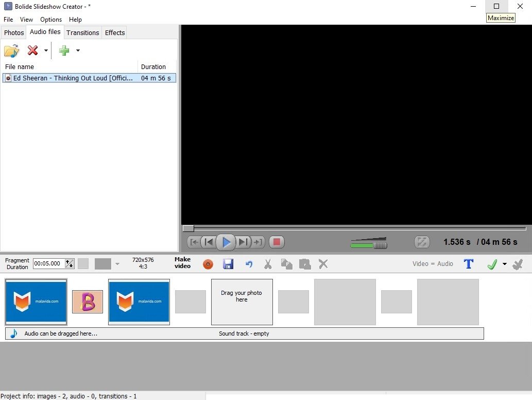This screenshot has height=400, width=532.
Task: Select the second malavida.com slide thumbnail
Action: (139, 302)
